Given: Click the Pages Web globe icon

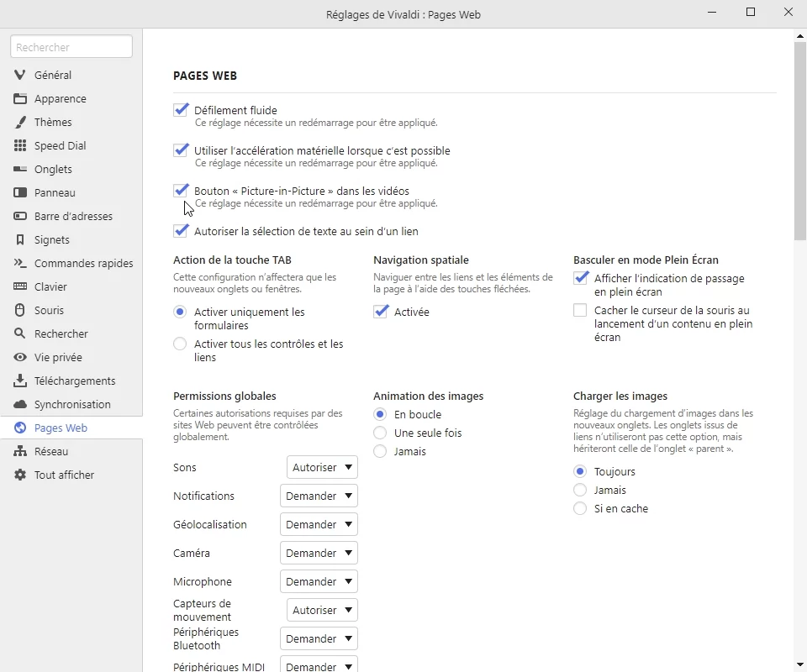Looking at the screenshot, I should coord(19,428).
